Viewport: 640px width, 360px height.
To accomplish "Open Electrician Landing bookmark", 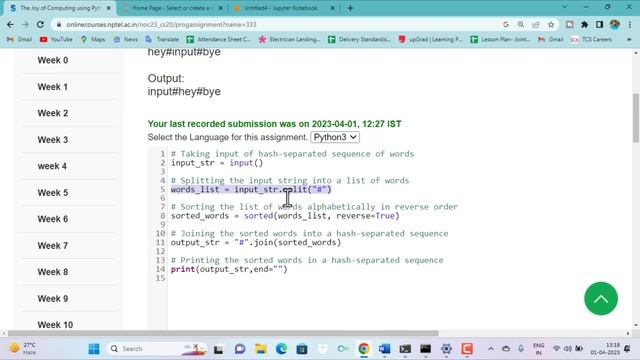I will point(289,39).
